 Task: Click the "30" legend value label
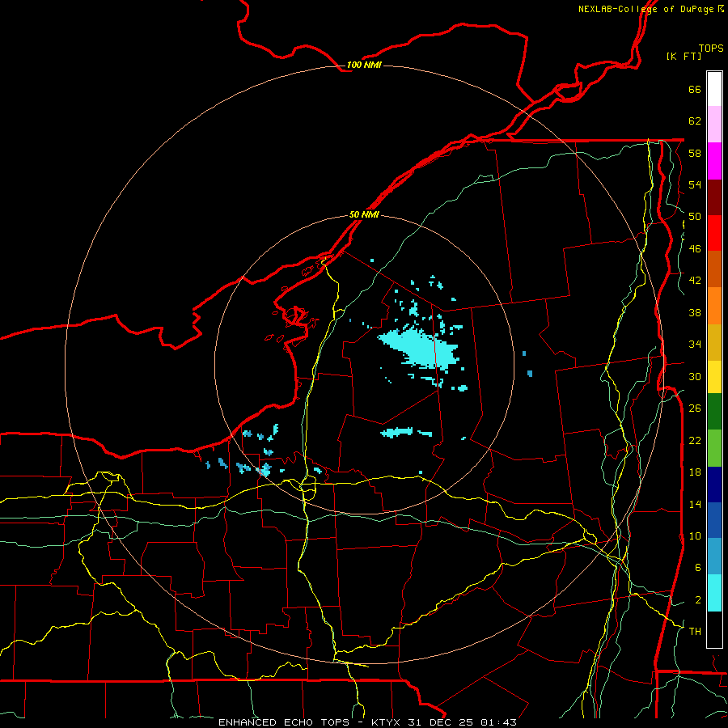(695, 376)
